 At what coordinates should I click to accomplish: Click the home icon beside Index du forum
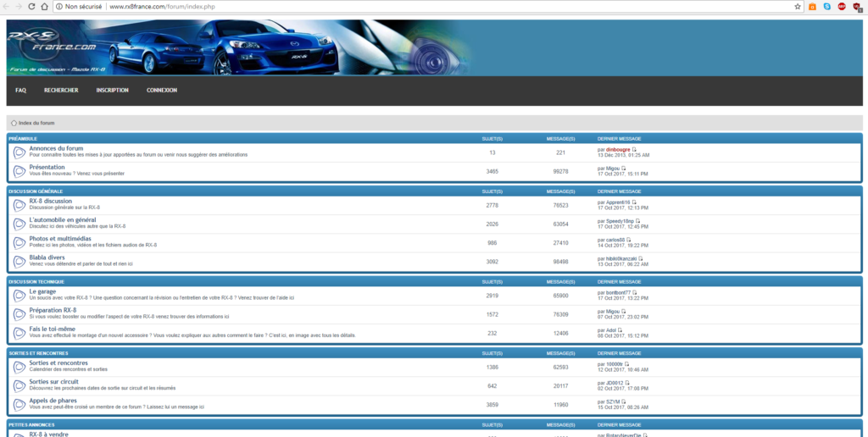click(14, 123)
